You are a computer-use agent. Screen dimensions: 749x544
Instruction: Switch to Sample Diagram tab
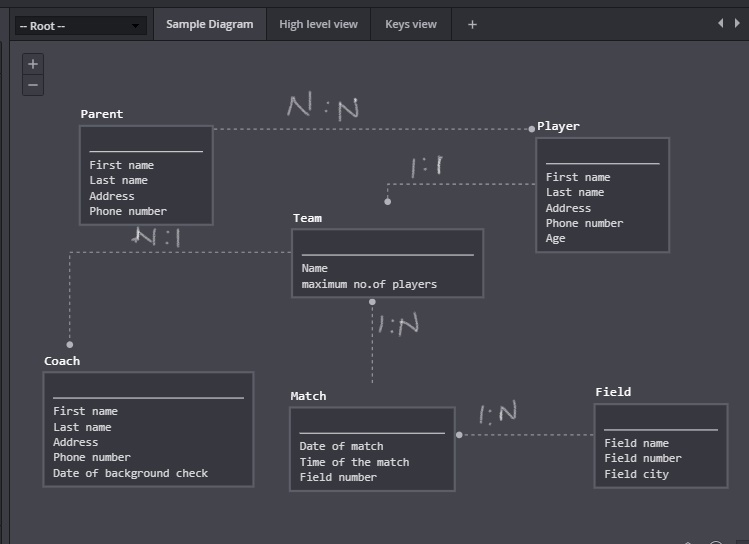click(210, 24)
